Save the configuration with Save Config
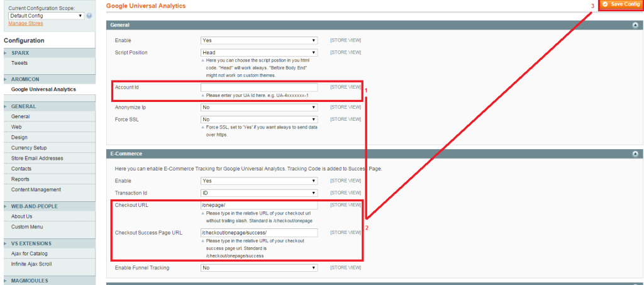This screenshot has width=644, height=285. click(621, 4)
